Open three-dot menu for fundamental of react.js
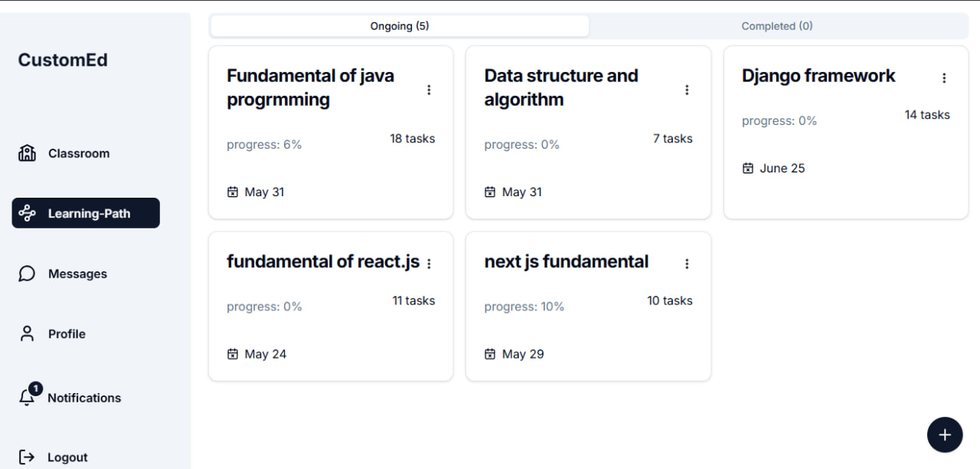The height and width of the screenshot is (469, 980). point(429,264)
